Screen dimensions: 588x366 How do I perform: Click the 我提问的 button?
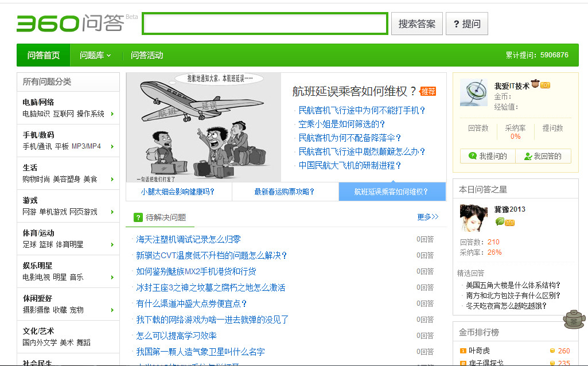488,156
